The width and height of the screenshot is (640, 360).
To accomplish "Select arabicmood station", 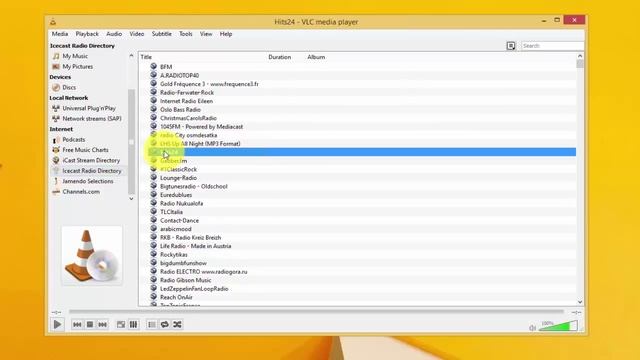I will click(x=176, y=229).
